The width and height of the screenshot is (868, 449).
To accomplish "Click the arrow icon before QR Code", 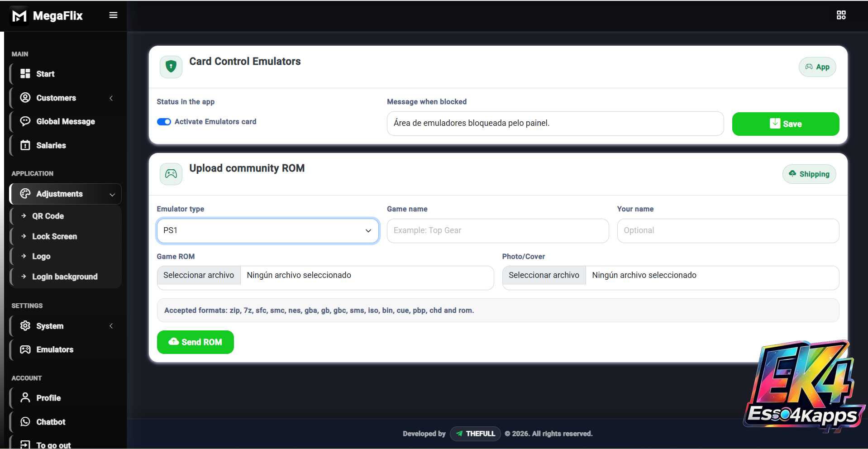I will [24, 216].
